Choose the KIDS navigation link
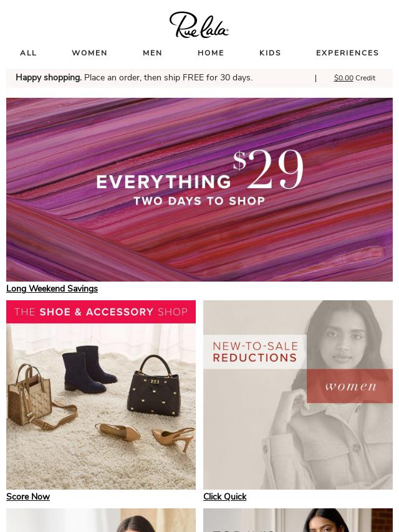 click(x=271, y=53)
